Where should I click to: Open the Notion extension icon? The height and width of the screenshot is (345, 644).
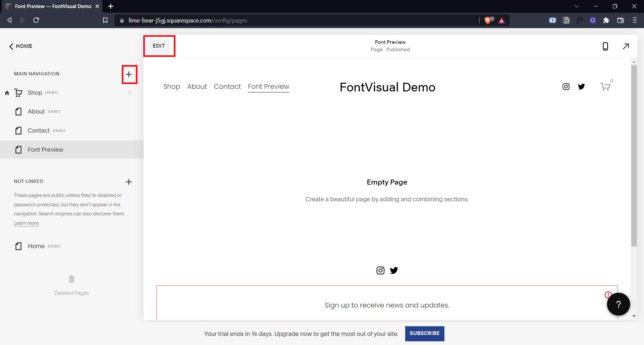click(x=566, y=20)
